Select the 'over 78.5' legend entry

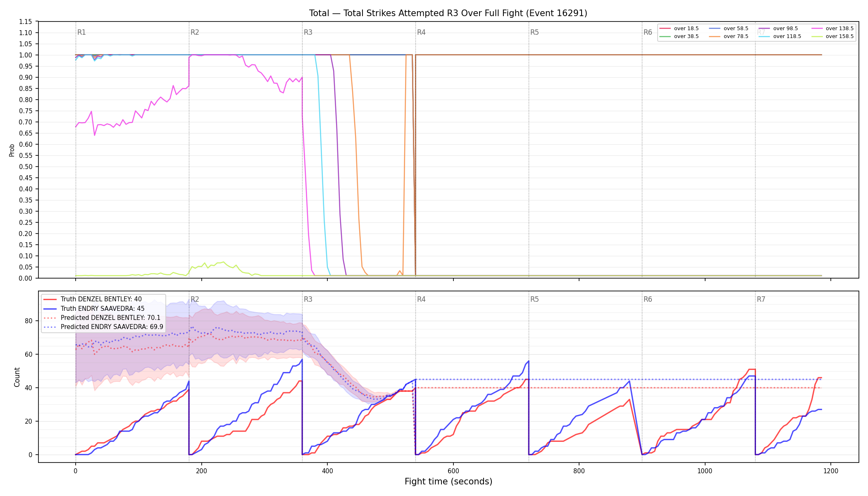(x=729, y=36)
